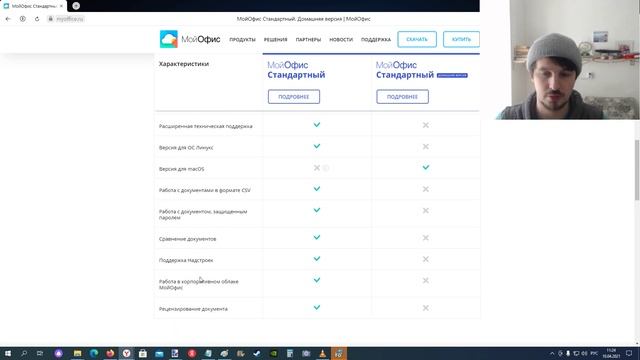Open the ПРОДУКТЫ menu
Image resolution: width=640 pixels, height=360 pixels.
click(x=242, y=40)
